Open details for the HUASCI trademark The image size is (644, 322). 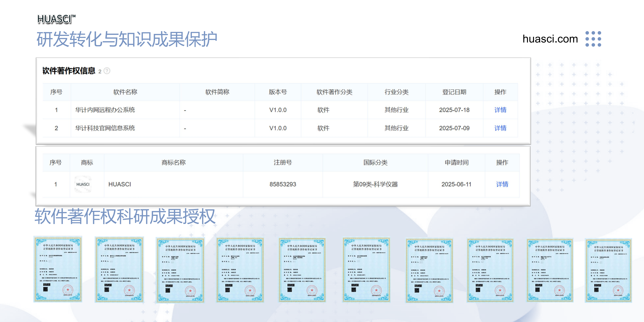point(502,184)
